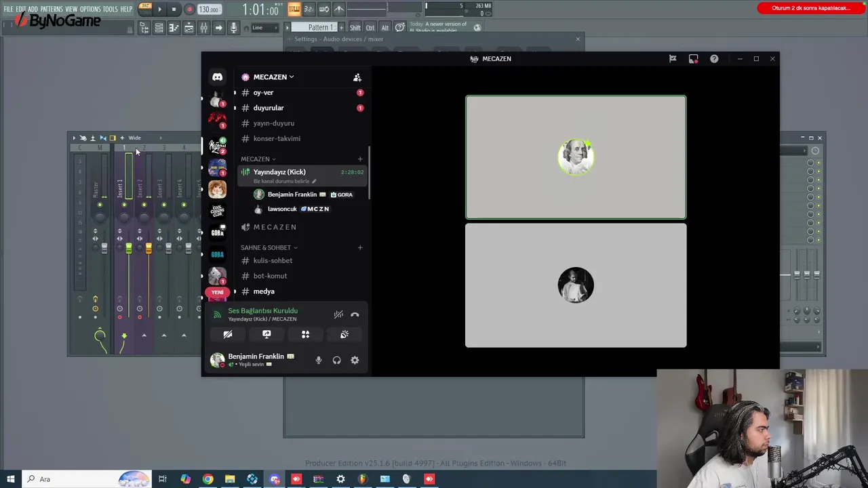Viewport: 868px width, 488px height.
Task: Add a channel to MECAZEN category
Action: [x=360, y=159]
